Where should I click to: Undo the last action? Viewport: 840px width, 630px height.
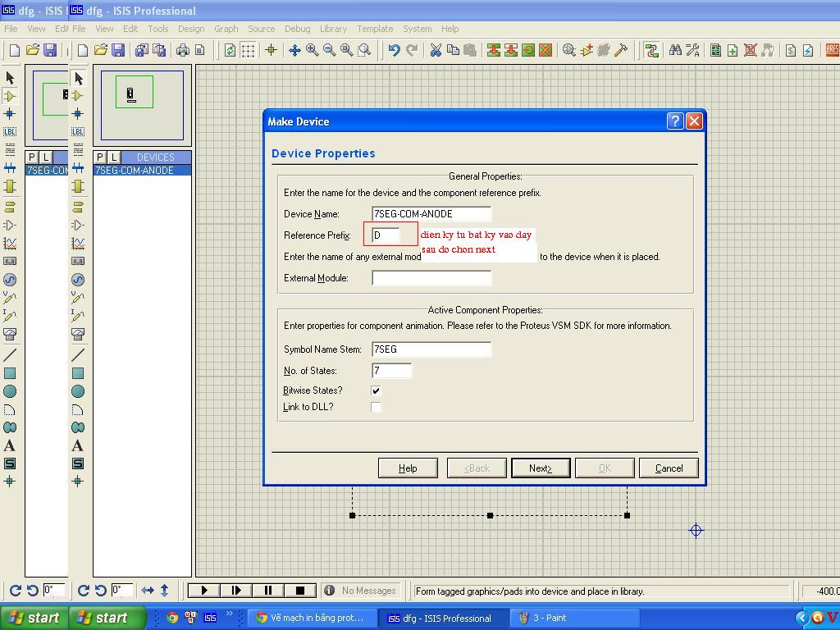395,50
